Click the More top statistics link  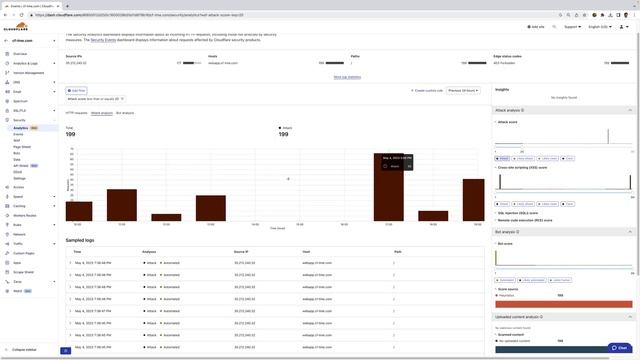[347, 77]
